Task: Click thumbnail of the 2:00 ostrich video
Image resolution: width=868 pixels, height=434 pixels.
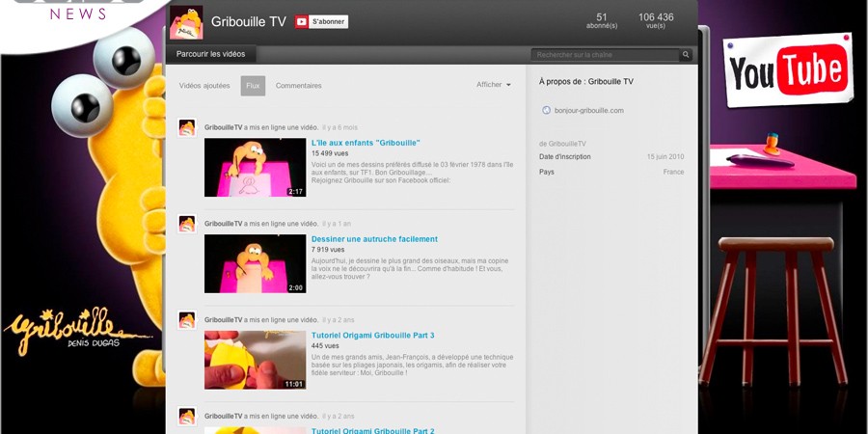Action: tap(256, 263)
